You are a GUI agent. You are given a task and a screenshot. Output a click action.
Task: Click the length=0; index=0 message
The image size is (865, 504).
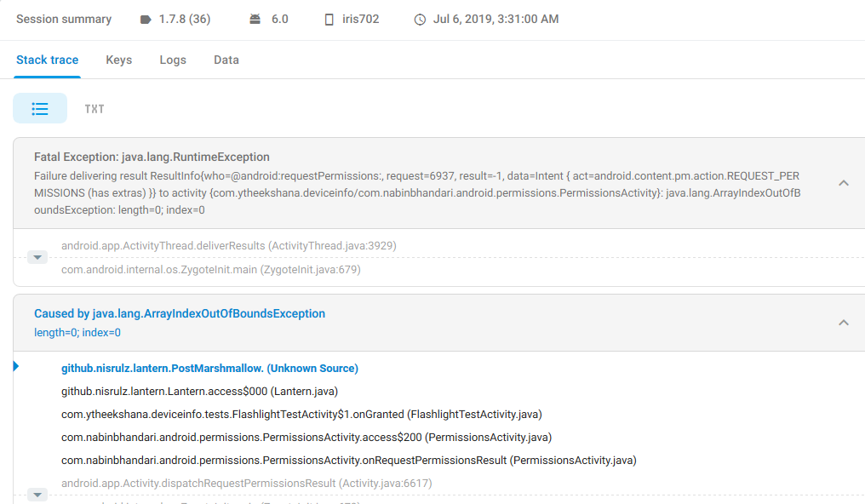[x=77, y=333]
